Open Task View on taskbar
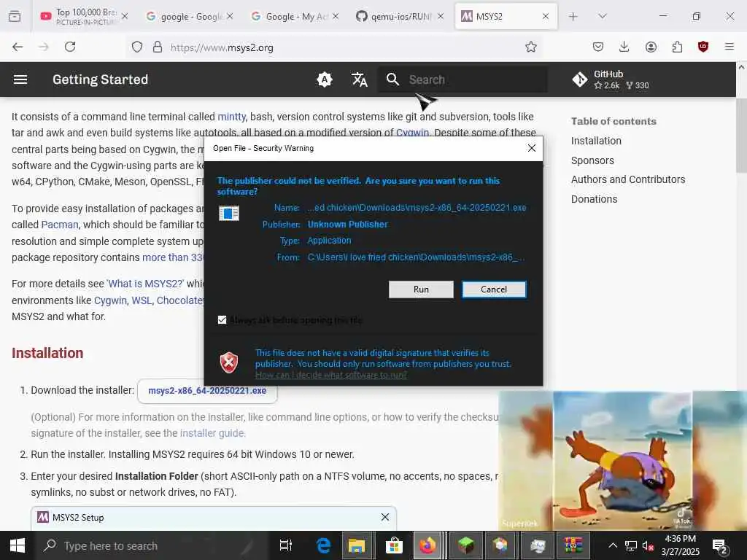Image resolution: width=747 pixels, height=560 pixels. (286, 545)
